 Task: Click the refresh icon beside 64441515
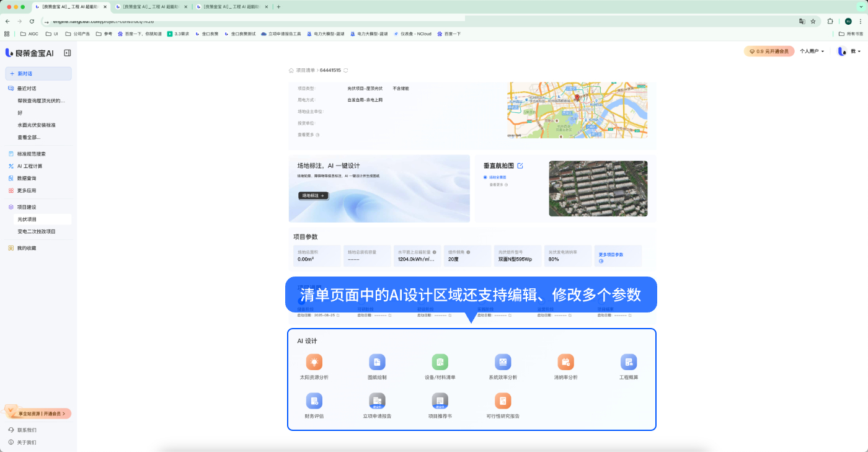coord(346,70)
